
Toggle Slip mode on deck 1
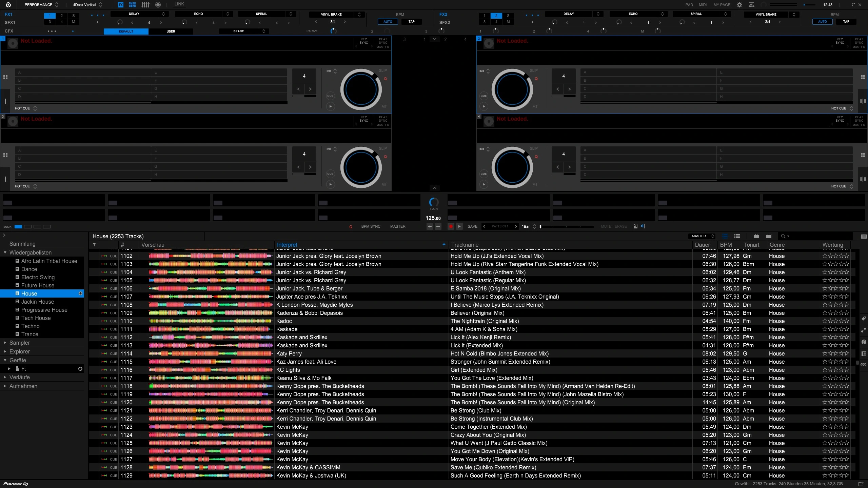click(x=382, y=70)
